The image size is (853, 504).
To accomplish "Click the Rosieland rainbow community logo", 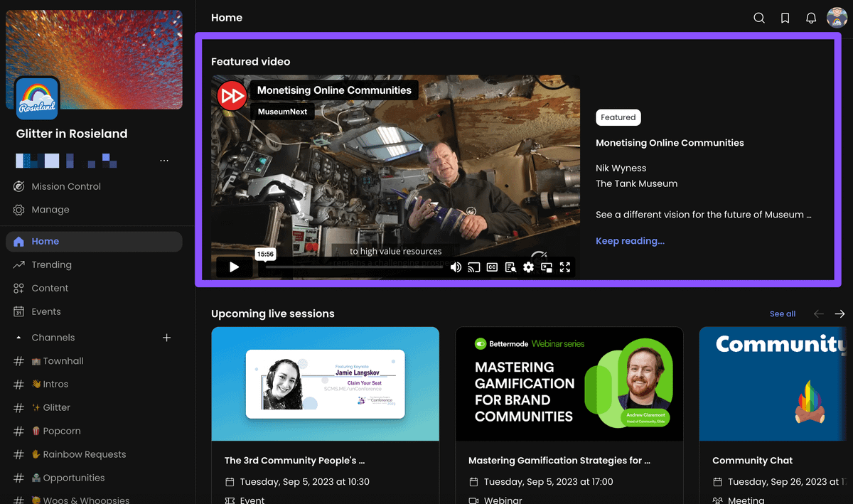I will click(x=37, y=99).
